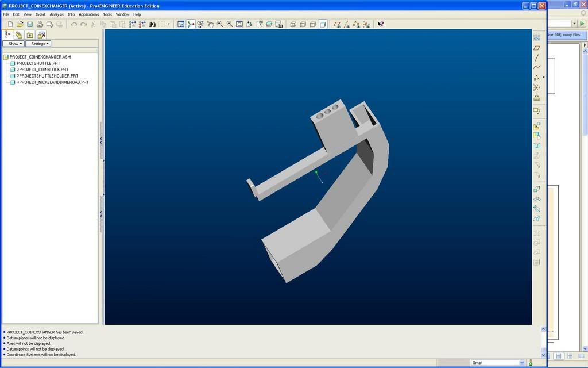The image size is (588, 368).
Task: Click the Repaint screen icon
Action: (181, 24)
